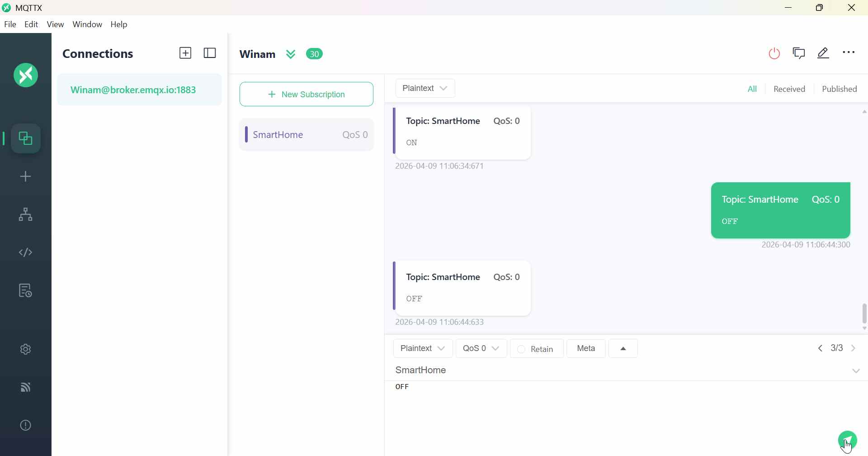Screen dimensions: 868x456
Task: Click the Connections heading
Action: (x=98, y=54)
